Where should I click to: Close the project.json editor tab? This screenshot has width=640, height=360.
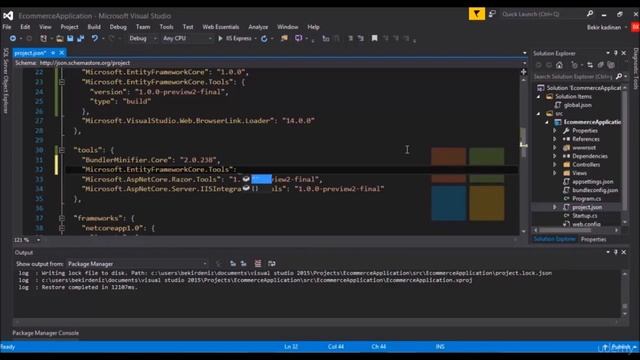[62, 53]
